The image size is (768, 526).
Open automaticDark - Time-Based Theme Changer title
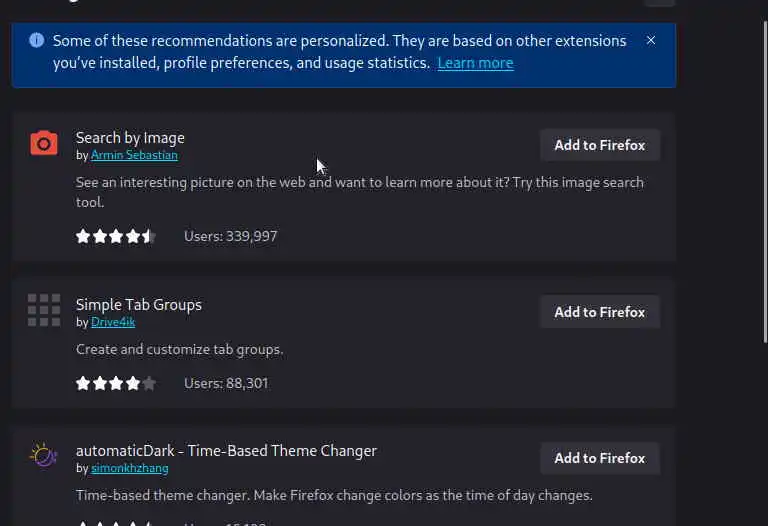pos(226,451)
